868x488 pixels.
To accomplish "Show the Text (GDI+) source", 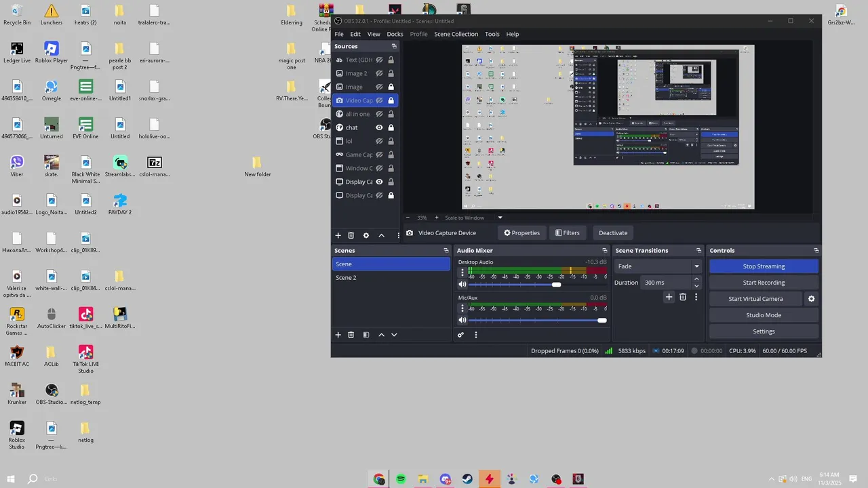I will [379, 60].
